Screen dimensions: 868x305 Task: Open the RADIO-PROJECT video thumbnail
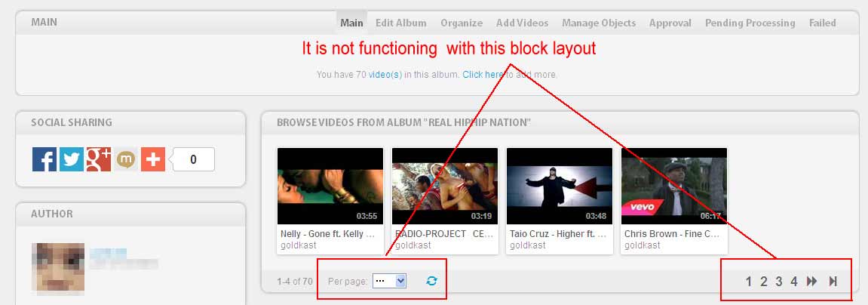pos(444,186)
